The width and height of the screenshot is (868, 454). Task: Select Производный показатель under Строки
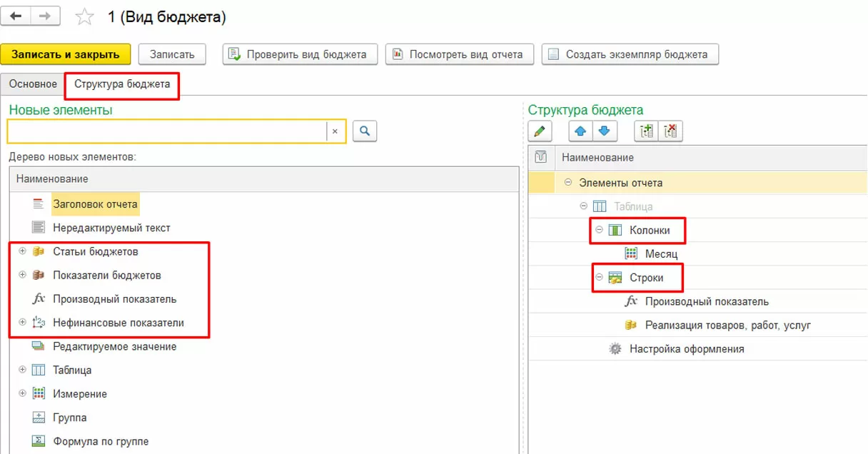click(x=698, y=301)
